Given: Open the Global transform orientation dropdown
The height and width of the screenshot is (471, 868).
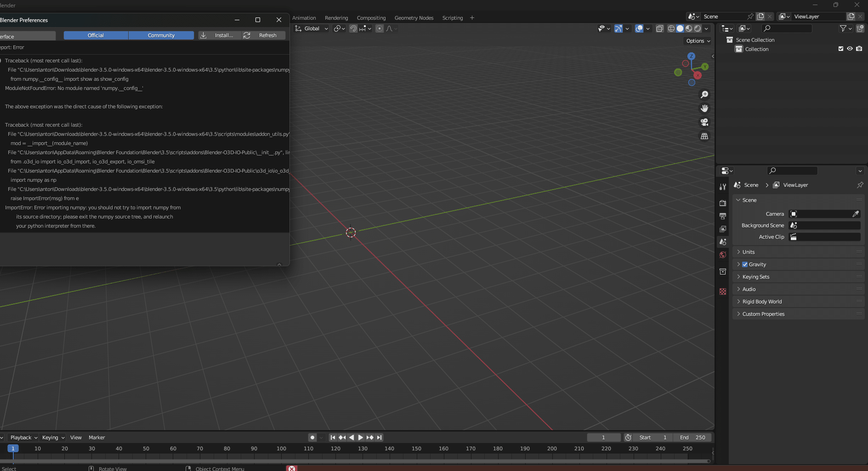Looking at the screenshot, I should pos(312,28).
